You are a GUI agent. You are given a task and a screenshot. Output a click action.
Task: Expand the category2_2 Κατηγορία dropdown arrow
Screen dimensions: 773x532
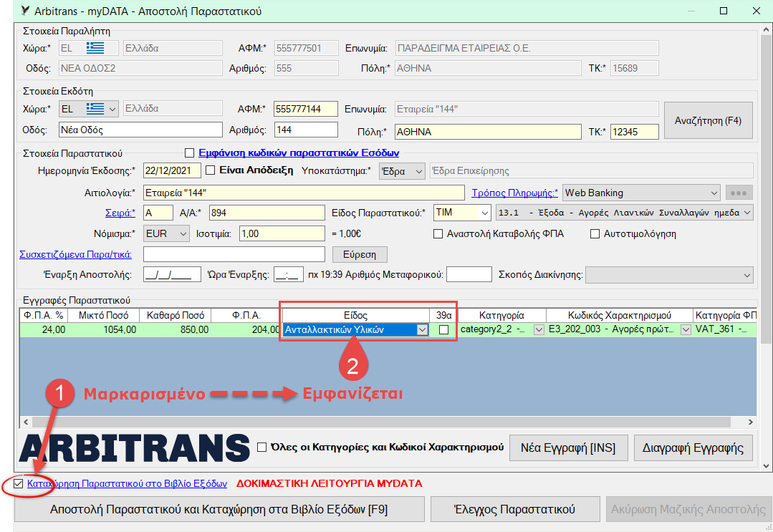[539, 329]
